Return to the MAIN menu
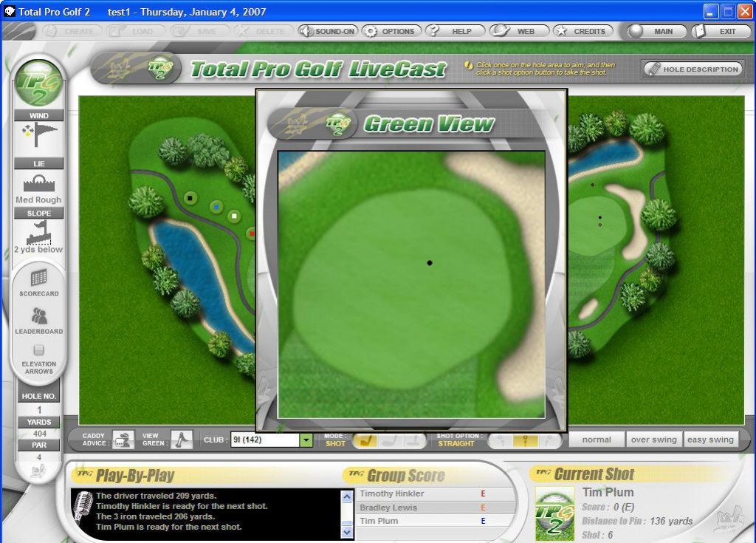This screenshot has width=756, height=543. [656, 31]
